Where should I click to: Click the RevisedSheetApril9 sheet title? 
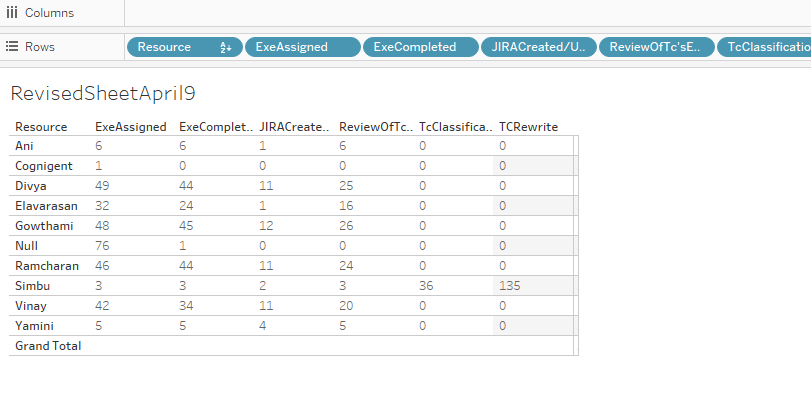coord(103,94)
